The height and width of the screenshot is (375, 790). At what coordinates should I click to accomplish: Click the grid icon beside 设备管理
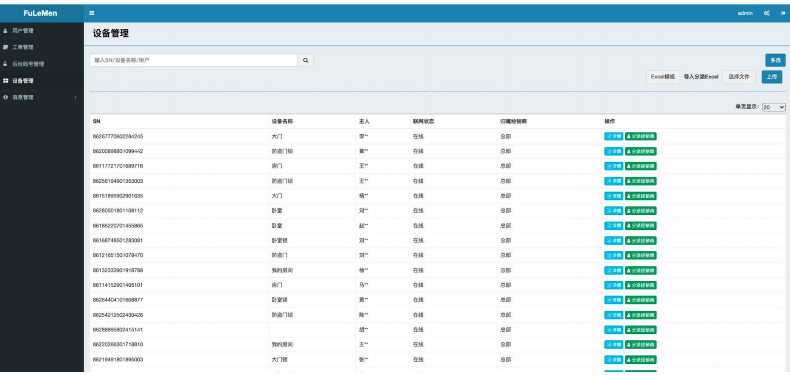(5, 81)
